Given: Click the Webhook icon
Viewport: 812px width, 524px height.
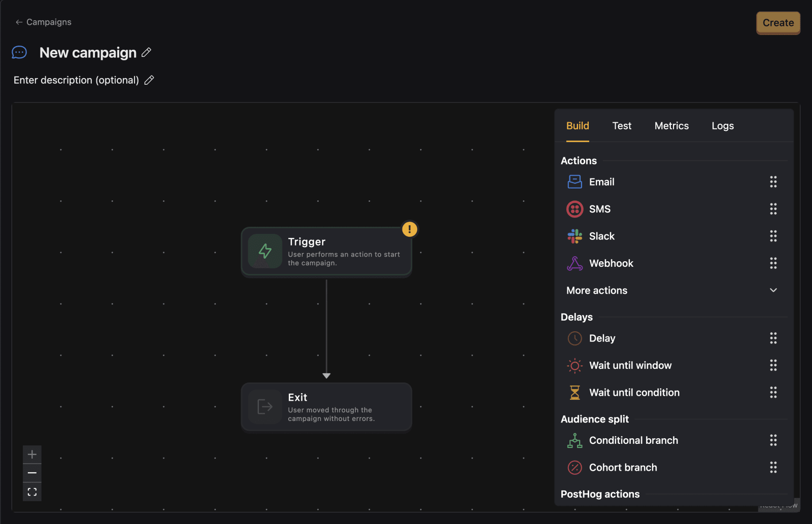Looking at the screenshot, I should [x=574, y=263].
